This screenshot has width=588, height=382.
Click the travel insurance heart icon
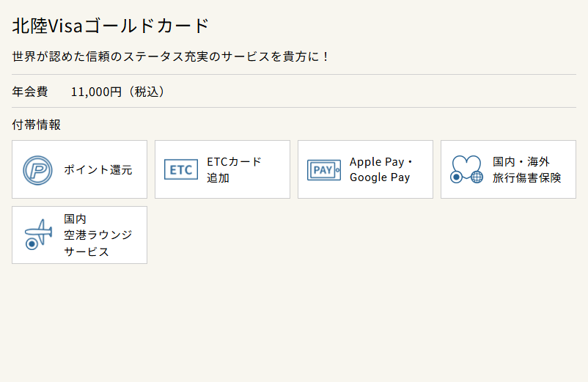466,169
